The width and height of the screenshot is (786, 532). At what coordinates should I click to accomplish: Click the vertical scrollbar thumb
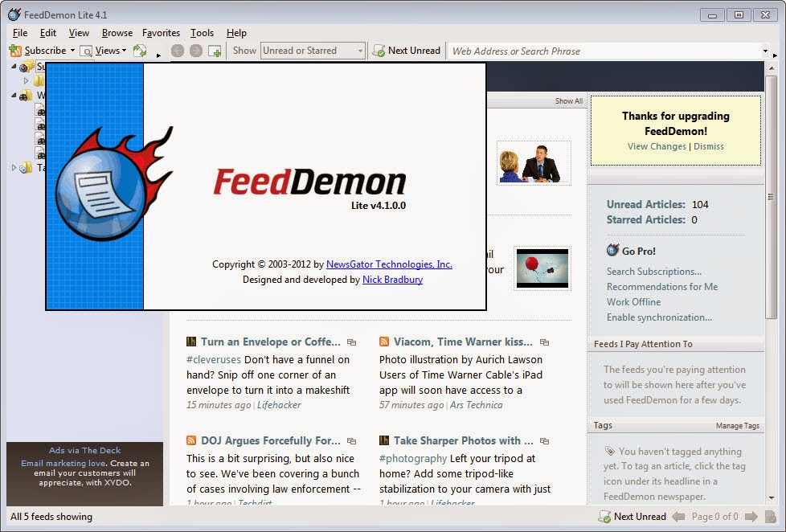click(771, 197)
